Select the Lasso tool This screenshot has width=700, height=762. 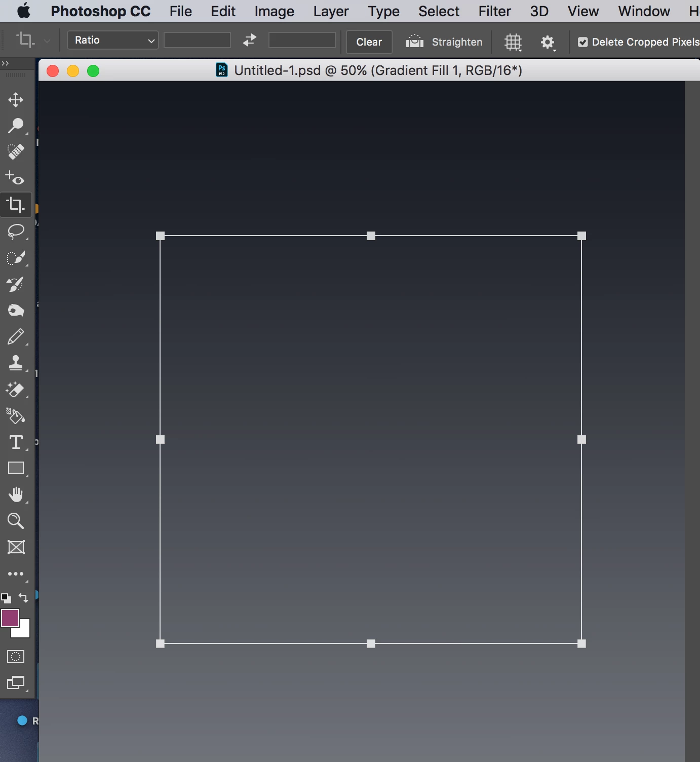coord(16,232)
